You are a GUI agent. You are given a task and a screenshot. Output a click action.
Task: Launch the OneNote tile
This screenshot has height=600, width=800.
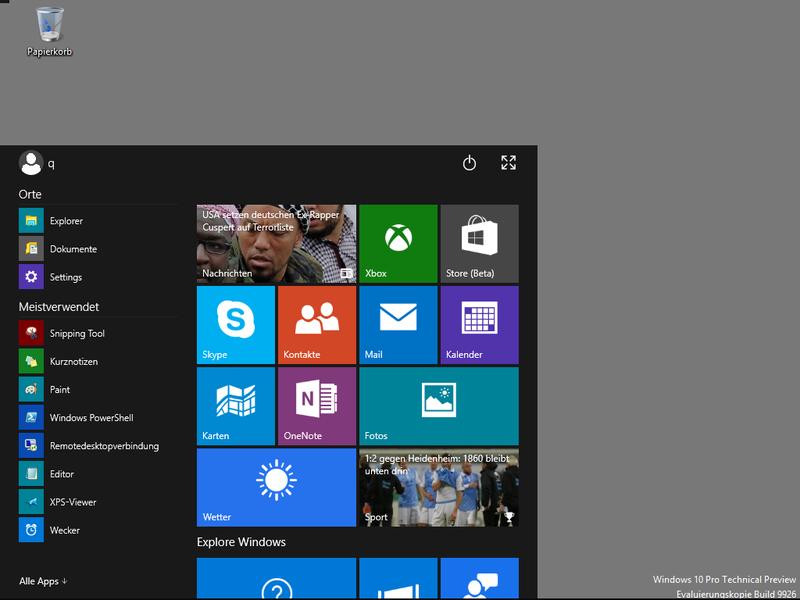click(317, 406)
